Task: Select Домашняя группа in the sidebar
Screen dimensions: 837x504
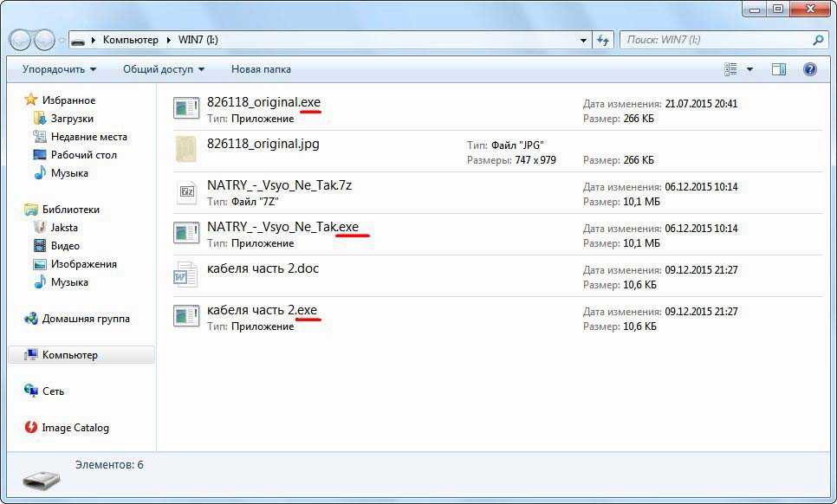Action: click(x=86, y=319)
